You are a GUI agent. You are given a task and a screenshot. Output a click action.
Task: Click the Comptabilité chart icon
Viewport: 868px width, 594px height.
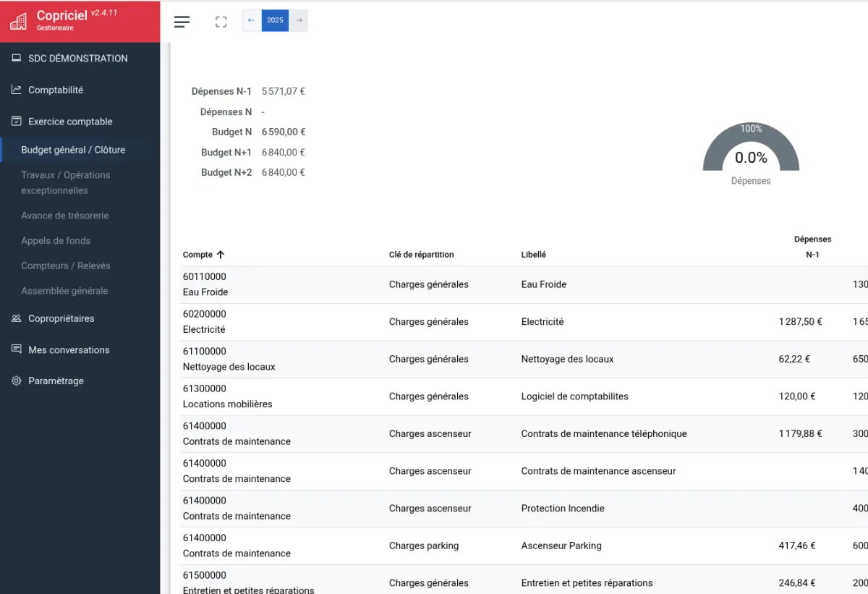17,90
